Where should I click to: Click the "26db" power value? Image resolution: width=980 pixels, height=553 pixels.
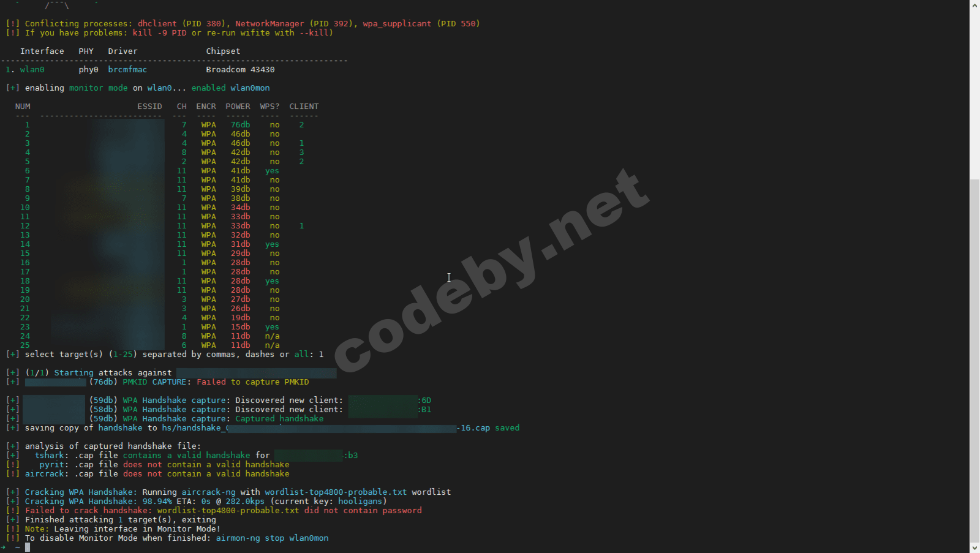(241, 309)
